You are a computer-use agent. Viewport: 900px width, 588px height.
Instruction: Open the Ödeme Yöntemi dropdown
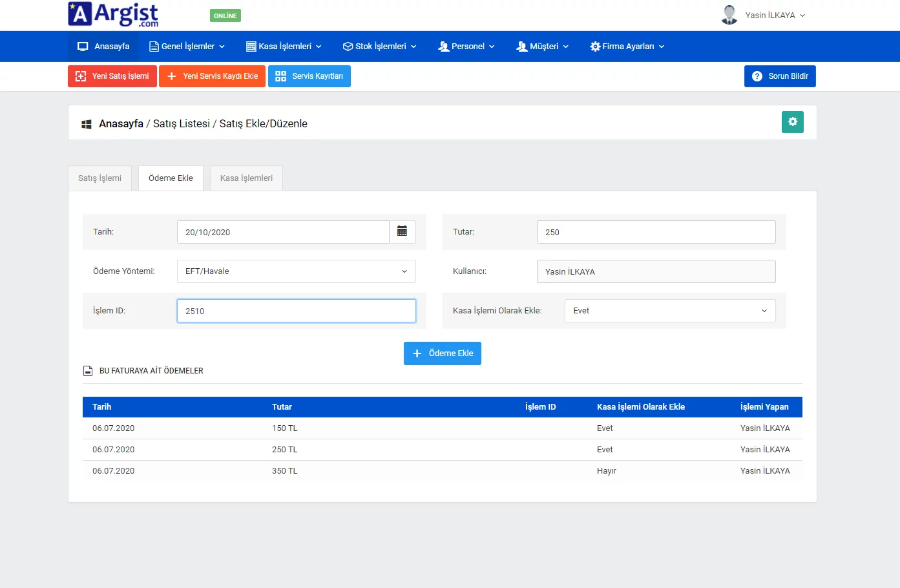296,271
